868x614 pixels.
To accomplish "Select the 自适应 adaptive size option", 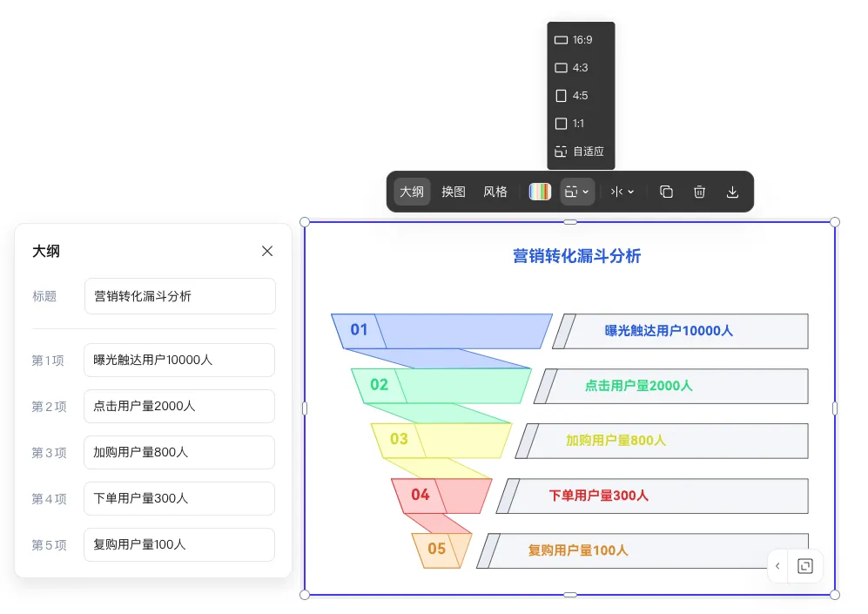I will pyautogui.click(x=581, y=152).
